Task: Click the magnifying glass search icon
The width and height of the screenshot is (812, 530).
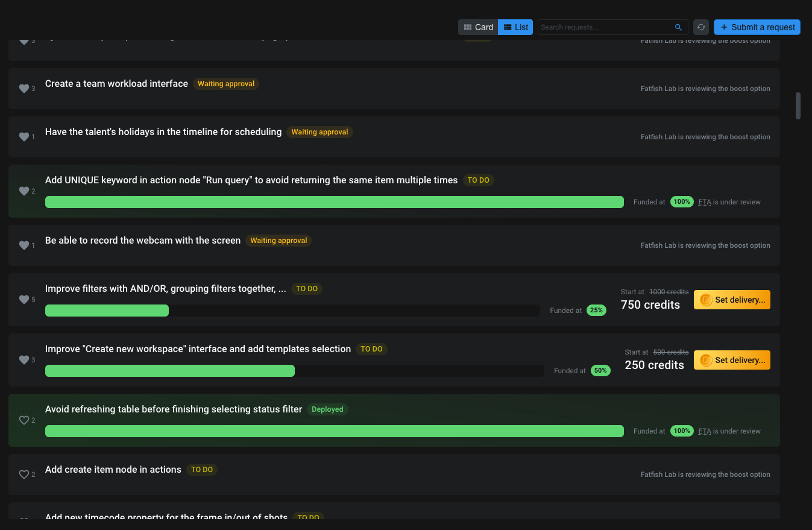Action: 678,27
